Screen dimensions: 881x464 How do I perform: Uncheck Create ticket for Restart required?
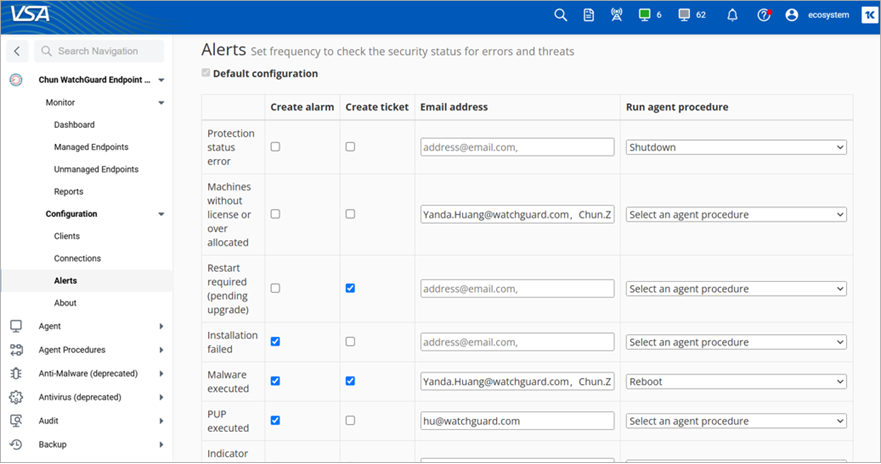(x=350, y=288)
